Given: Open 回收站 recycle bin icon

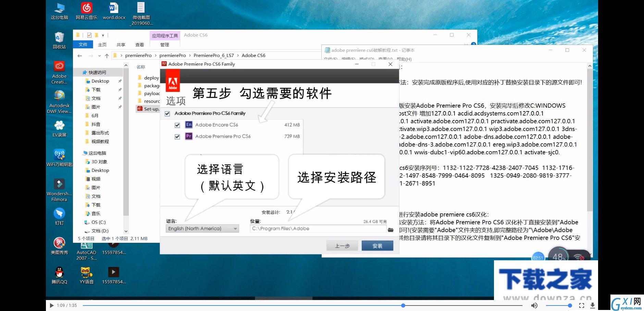Looking at the screenshot, I should (59, 40).
